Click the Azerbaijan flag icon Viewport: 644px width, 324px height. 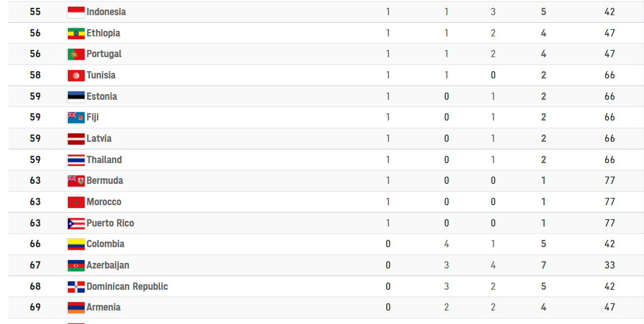(76, 266)
